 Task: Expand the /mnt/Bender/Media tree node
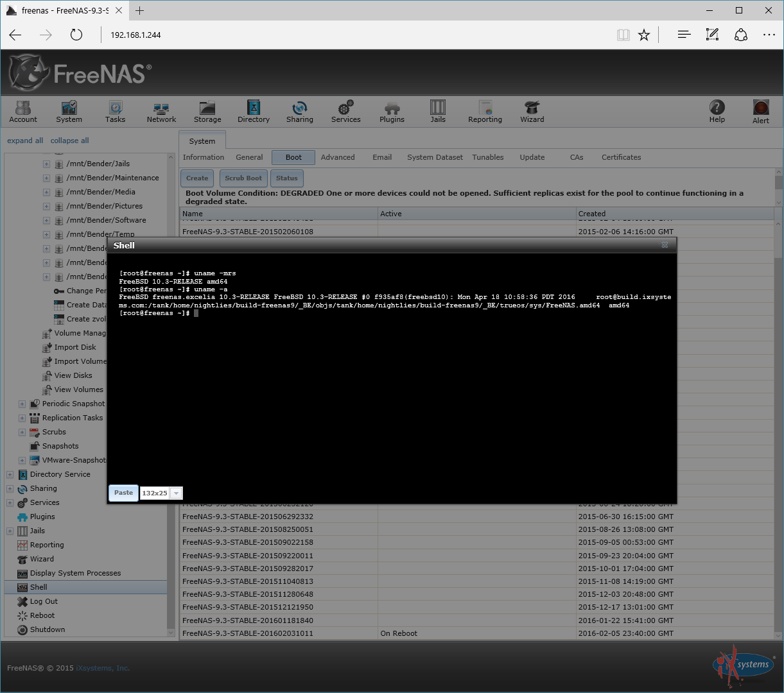coord(46,192)
